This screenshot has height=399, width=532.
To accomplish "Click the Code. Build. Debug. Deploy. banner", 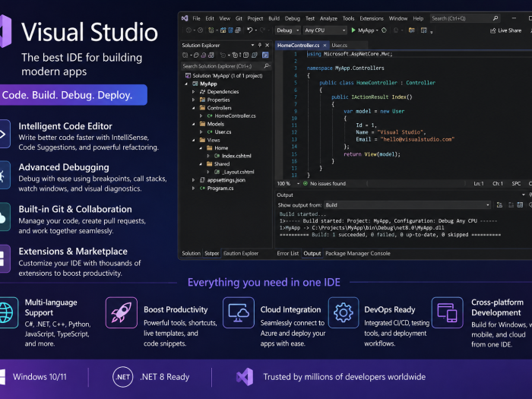I will pyautogui.click(x=73, y=95).
